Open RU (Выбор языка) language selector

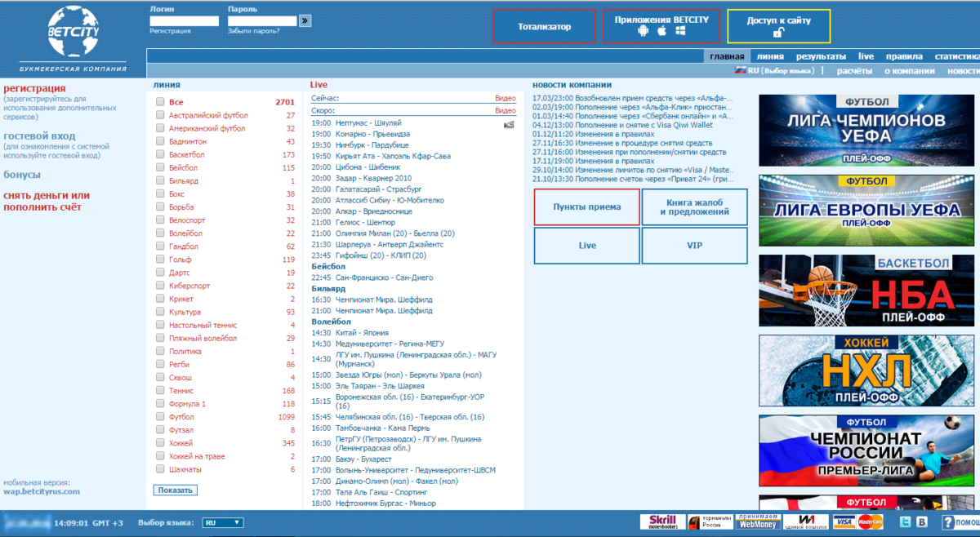tap(774, 71)
